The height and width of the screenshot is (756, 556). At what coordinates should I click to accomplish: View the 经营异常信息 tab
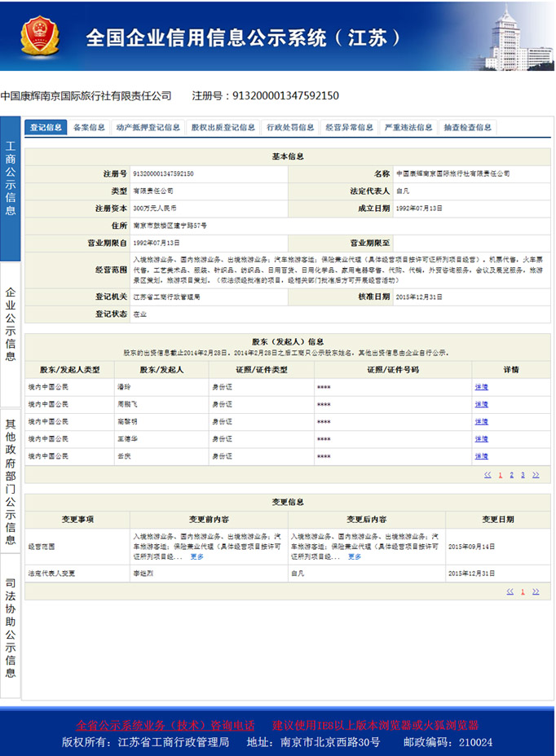pos(349,127)
